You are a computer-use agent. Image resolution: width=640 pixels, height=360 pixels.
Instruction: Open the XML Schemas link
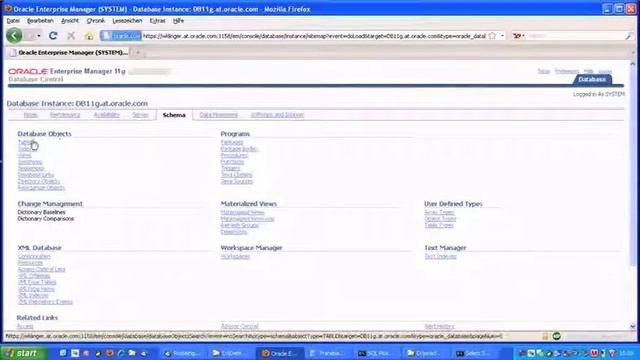click(x=34, y=276)
